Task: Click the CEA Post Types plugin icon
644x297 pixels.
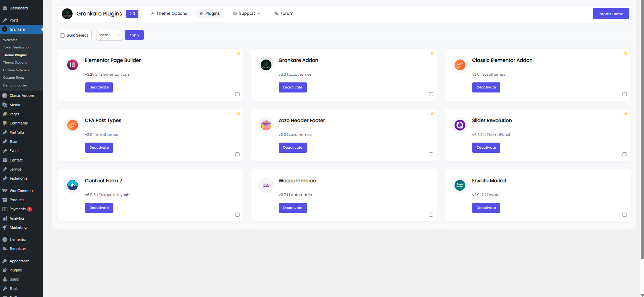Action: click(x=73, y=125)
